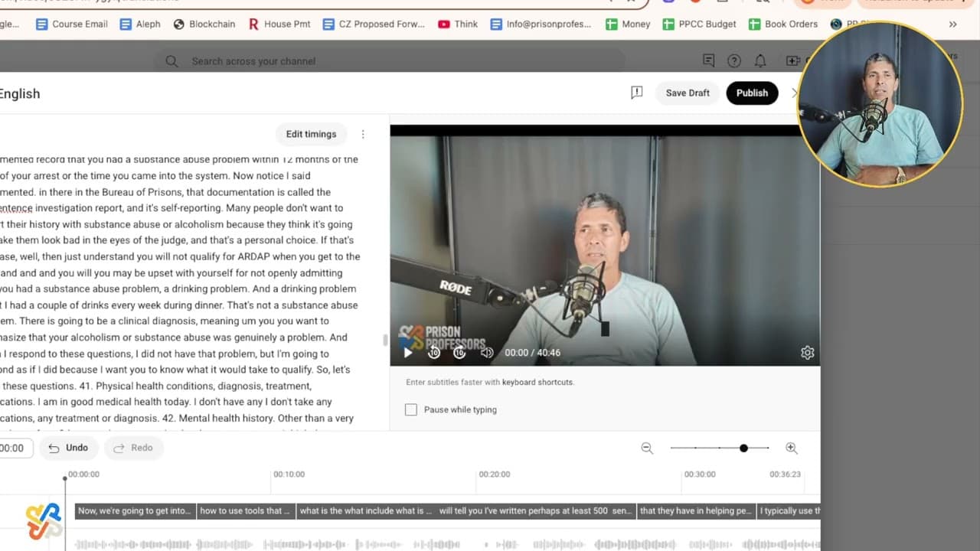
Task: Expand the bookmarks overflow chevron
Action: coord(952,24)
